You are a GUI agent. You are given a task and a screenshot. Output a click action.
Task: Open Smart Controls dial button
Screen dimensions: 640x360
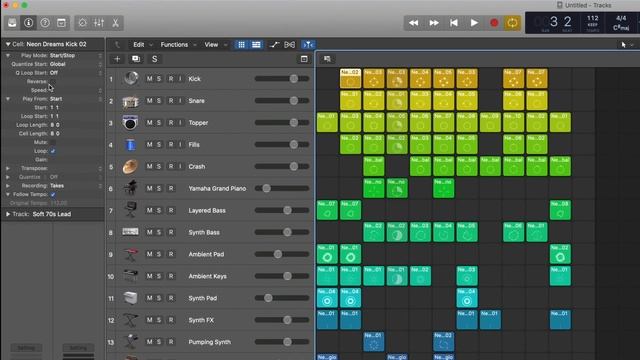(82, 23)
